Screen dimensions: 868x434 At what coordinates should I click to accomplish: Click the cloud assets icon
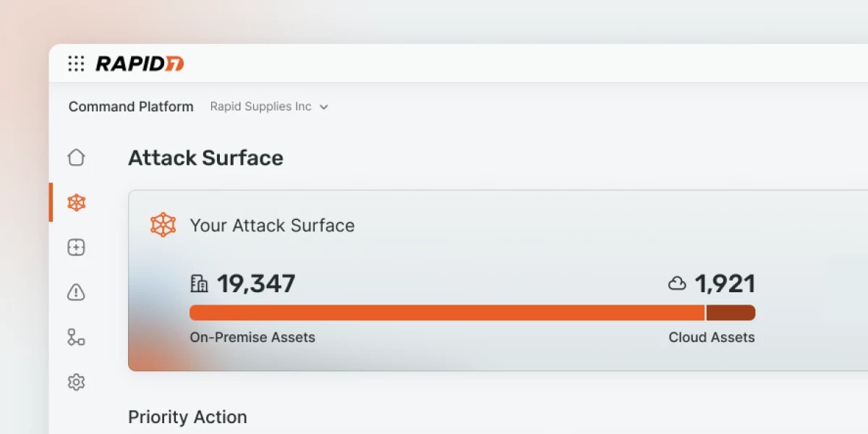677,284
